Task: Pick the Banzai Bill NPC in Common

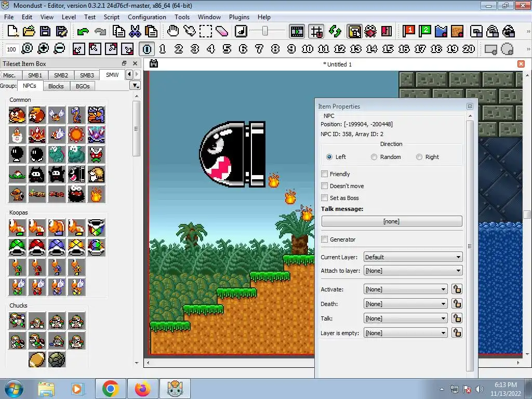Action: [76, 175]
